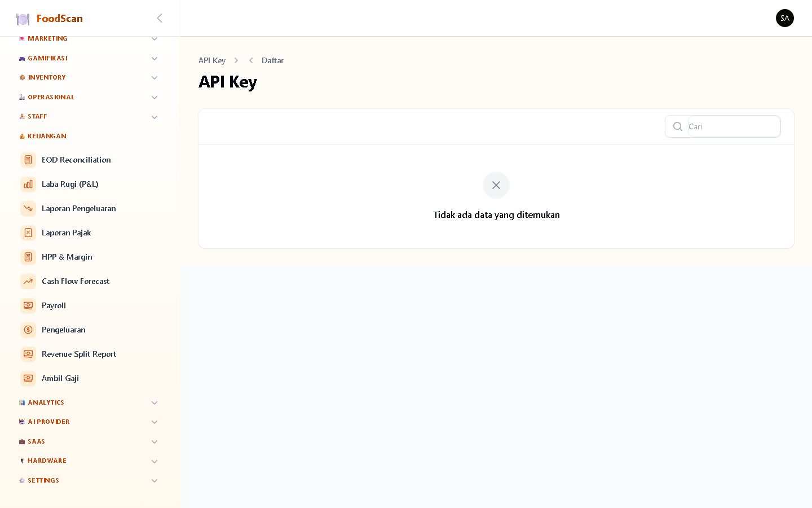Image resolution: width=812 pixels, height=508 pixels.
Task: Click the Payroll banknote icon
Action: [x=28, y=305]
